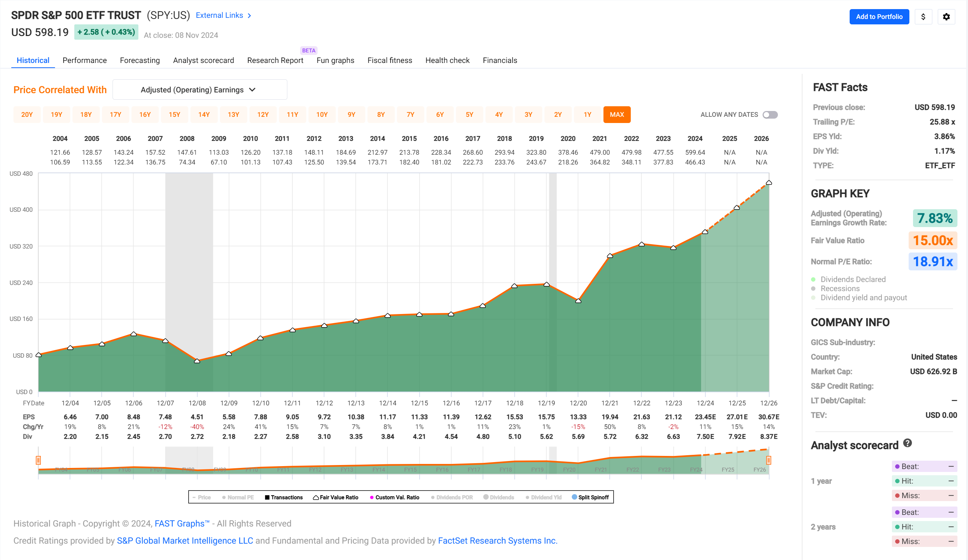The height and width of the screenshot is (560, 968).
Task: Open the Research Report tab
Action: [x=275, y=61]
